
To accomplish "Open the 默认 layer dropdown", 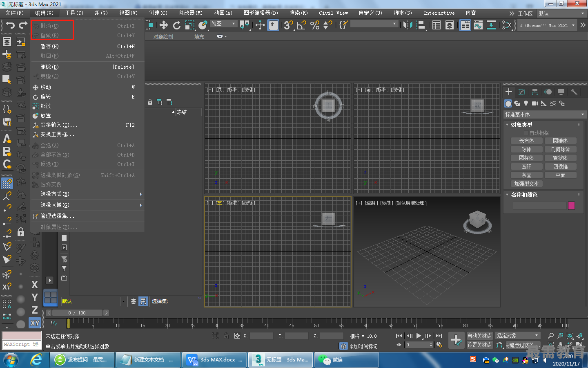I will coord(93,301).
